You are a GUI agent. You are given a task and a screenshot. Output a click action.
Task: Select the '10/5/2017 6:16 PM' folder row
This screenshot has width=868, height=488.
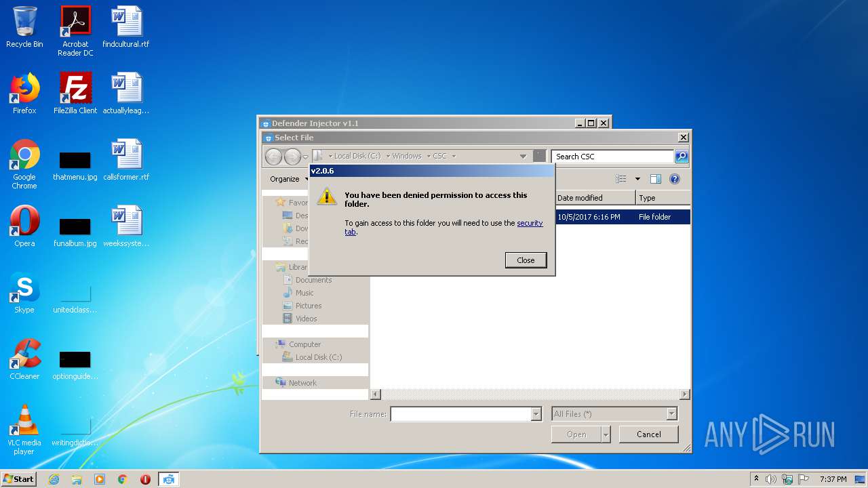click(x=623, y=217)
